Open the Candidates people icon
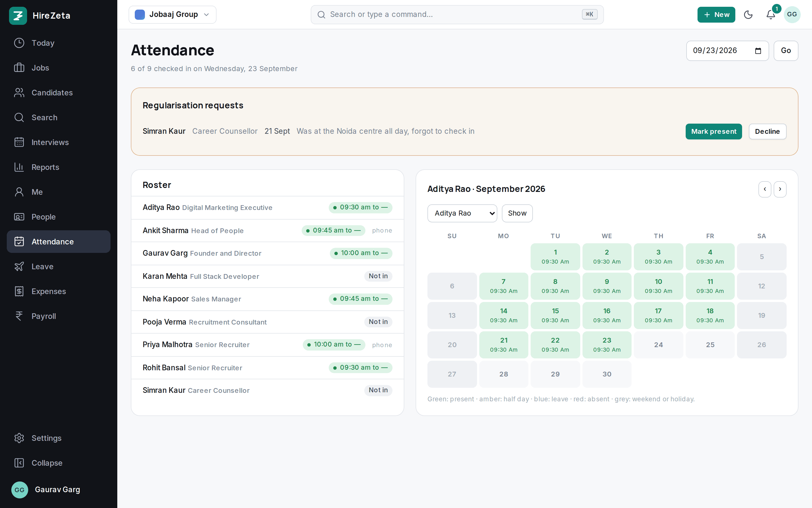Image resolution: width=812 pixels, height=508 pixels. point(19,93)
